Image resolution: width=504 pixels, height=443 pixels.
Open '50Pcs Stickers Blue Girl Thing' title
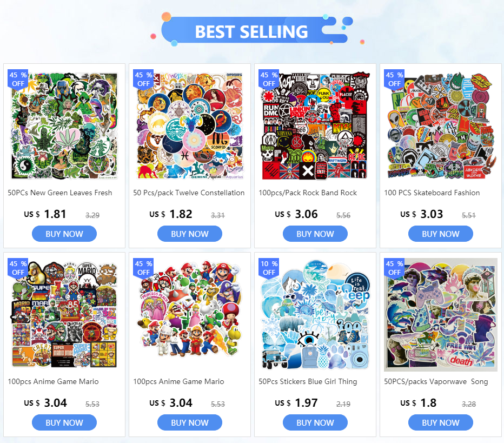point(308,381)
